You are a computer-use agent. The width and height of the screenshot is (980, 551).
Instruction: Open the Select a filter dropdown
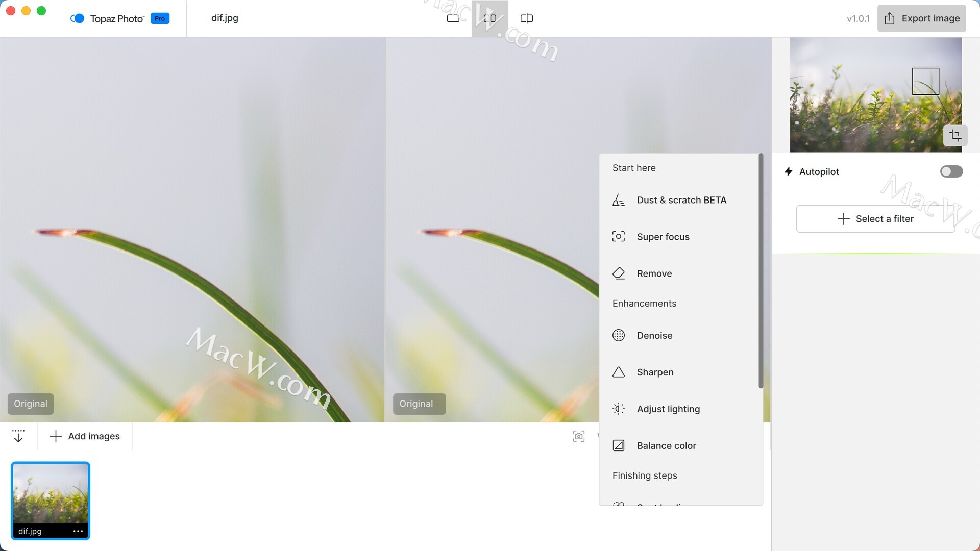(875, 219)
